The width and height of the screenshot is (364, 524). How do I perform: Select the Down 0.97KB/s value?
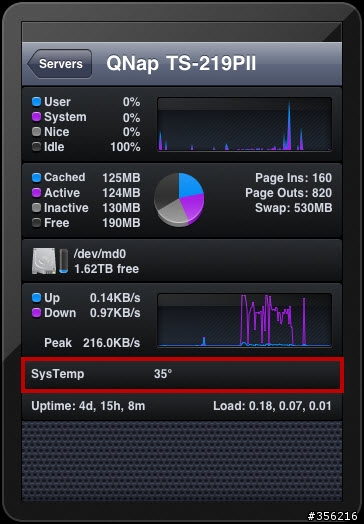pyautogui.click(x=115, y=313)
